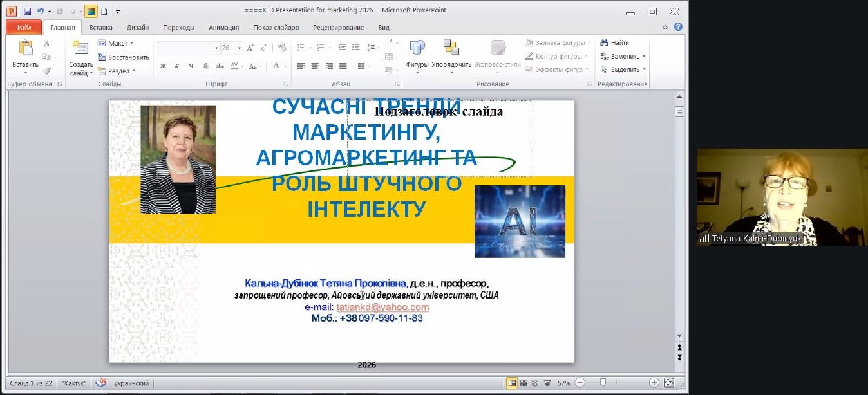Toggle Normal view button in status bar
868x395 pixels.
(513, 383)
